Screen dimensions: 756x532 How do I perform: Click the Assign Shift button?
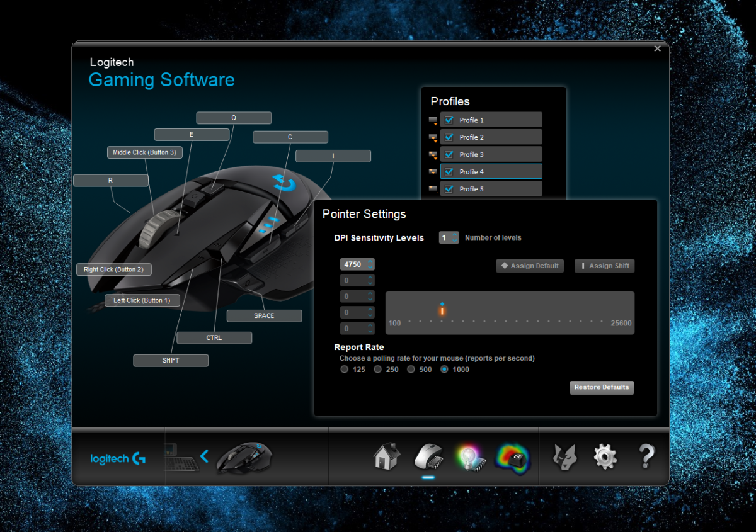pyautogui.click(x=604, y=266)
